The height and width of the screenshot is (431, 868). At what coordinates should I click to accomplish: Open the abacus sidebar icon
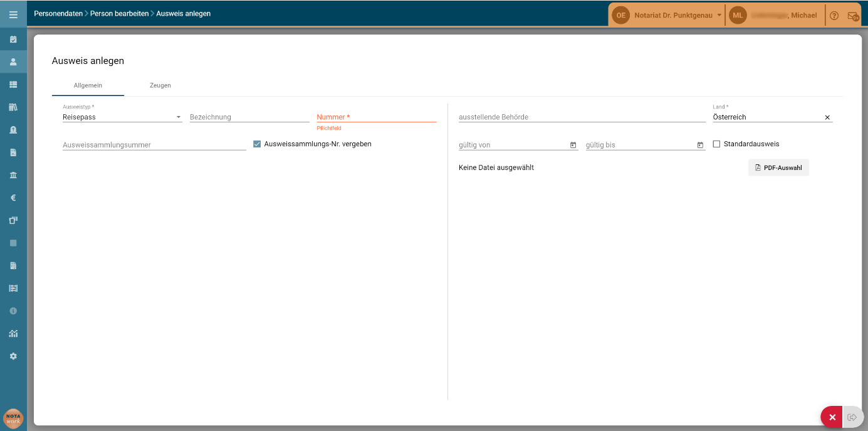coord(13,288)
